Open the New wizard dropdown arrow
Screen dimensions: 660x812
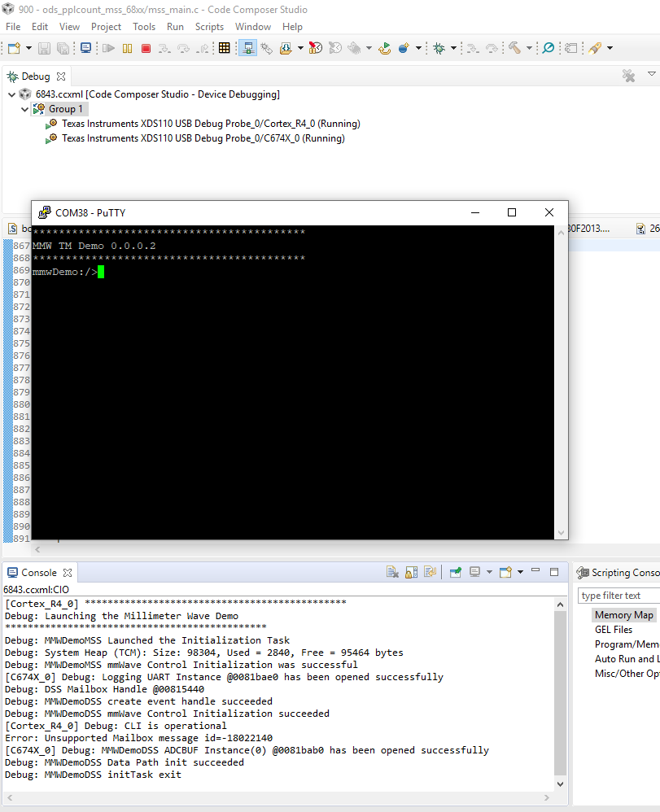coord(28,48)
